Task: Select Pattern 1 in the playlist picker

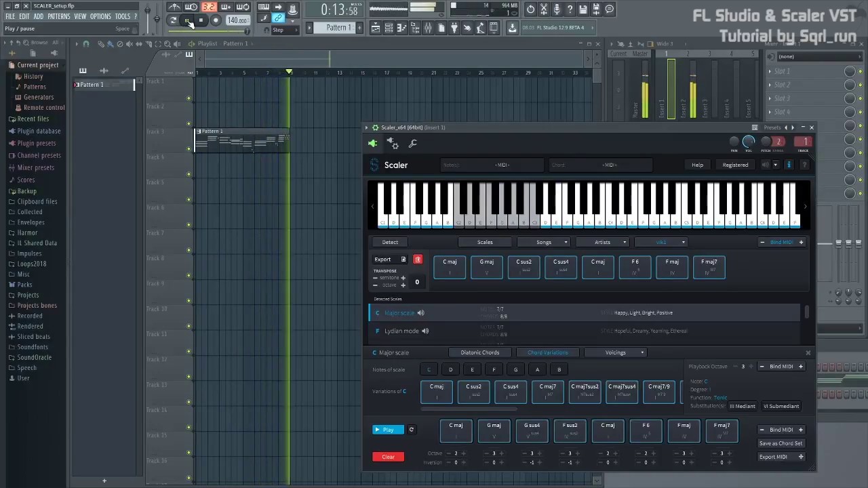Action: click(x=103, y=85)
